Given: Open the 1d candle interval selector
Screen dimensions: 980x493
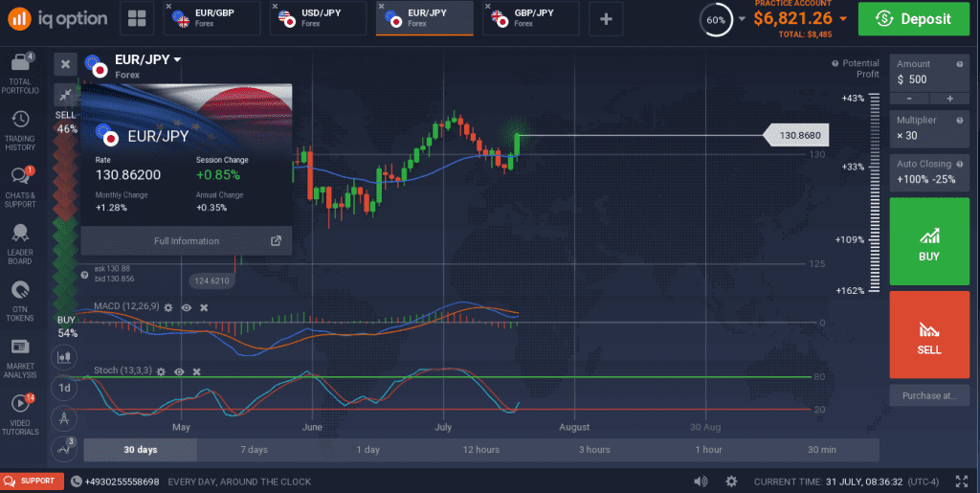Looking at the screenshot, I should (x=64, y=388).
